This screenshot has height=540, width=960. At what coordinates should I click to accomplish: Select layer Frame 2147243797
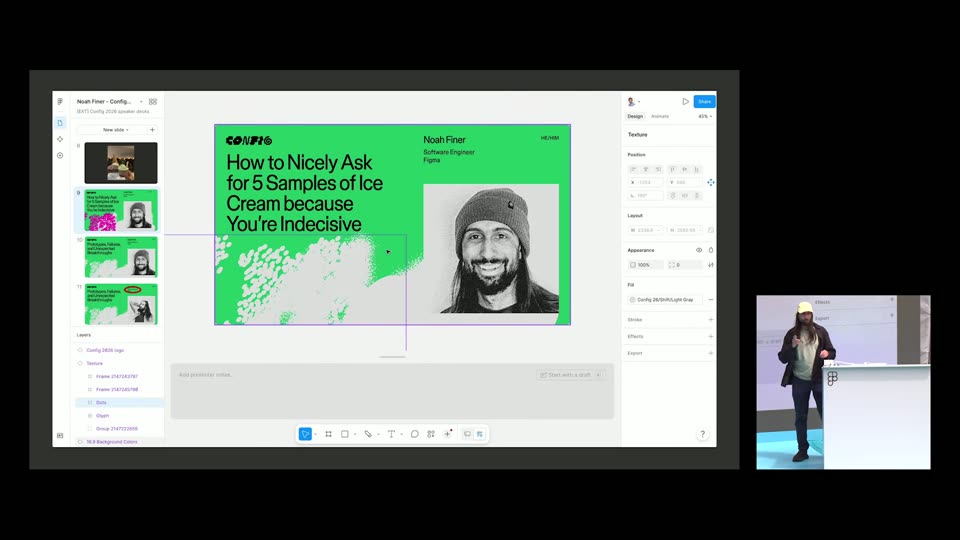116,377
